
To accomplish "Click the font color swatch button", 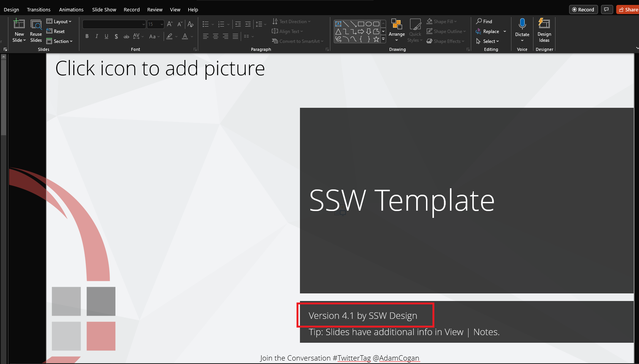I will (x=185, y=36).
